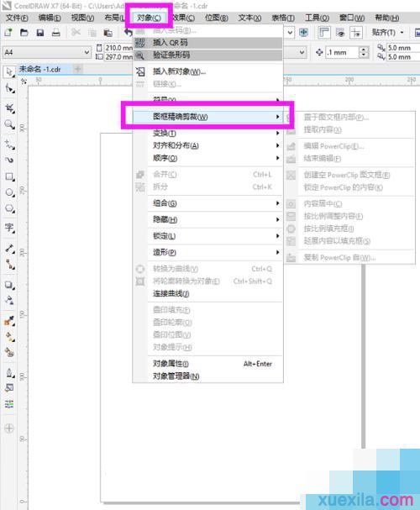
Task: Select the Crop tool
Action: (x=9, y=108)
